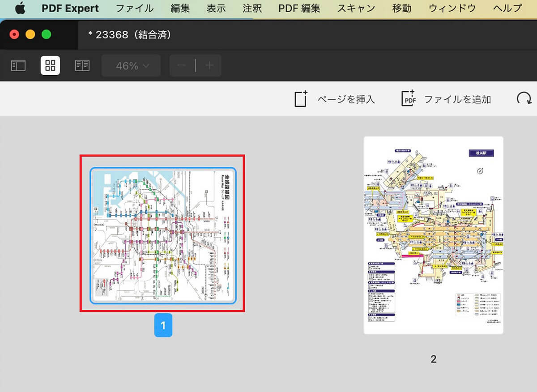Minimize the window with yellow button
Viewport: 537px width, 392px height.
coord(30,34)
